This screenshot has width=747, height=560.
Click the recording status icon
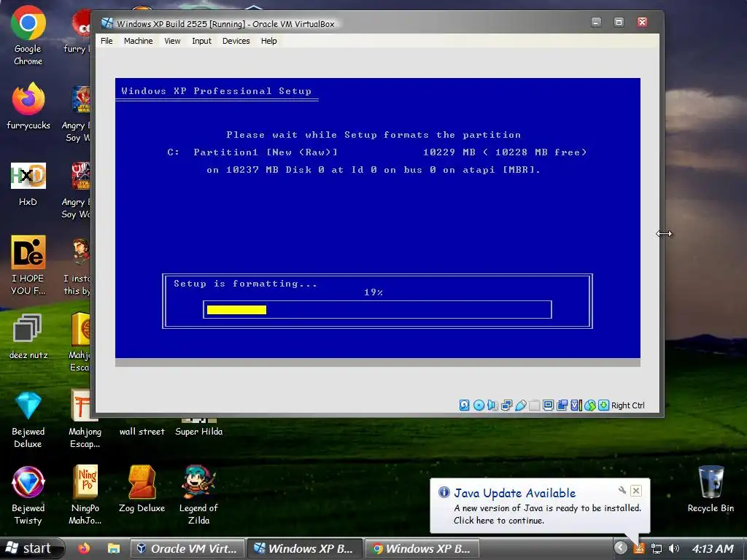pos(562,405)
